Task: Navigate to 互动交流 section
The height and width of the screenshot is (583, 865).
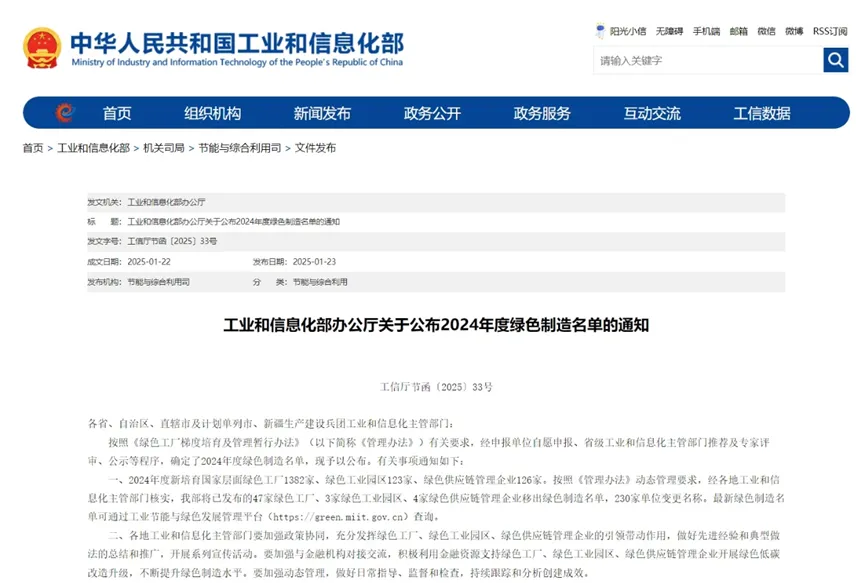Action: pyautogui.click(x=652, y=113)
